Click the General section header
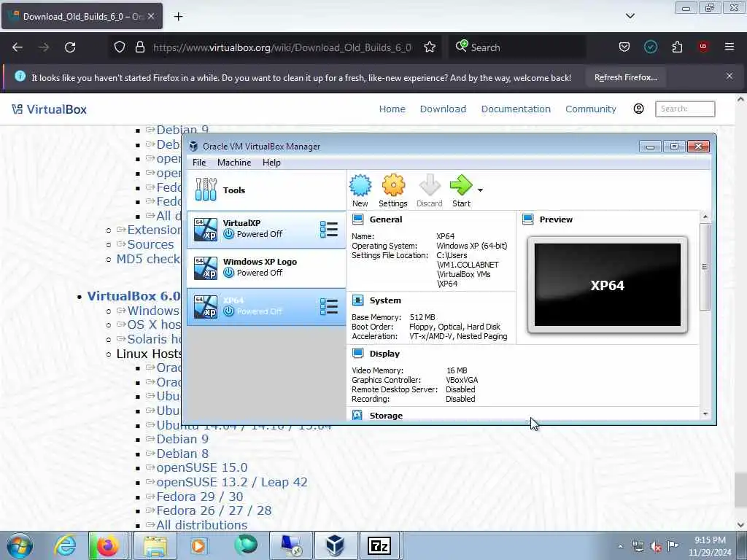 click(385, 219)
